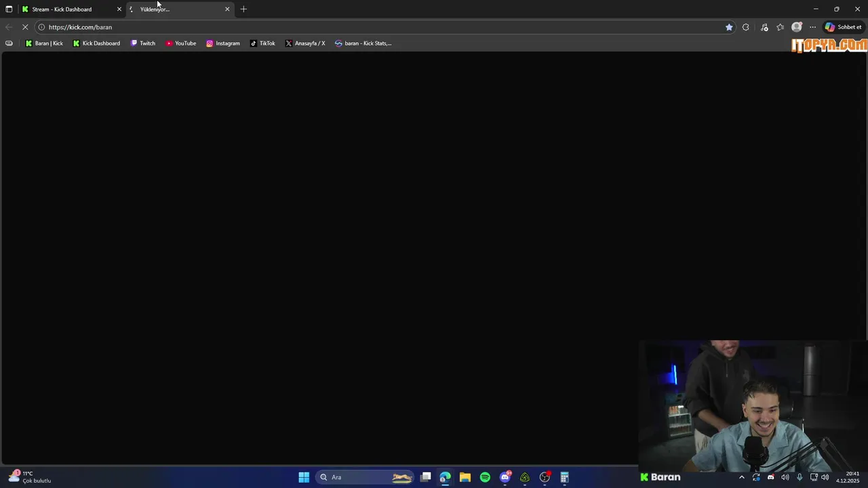
Task: Click the icon left of the bookmarks
Action: tap(9, 43)
